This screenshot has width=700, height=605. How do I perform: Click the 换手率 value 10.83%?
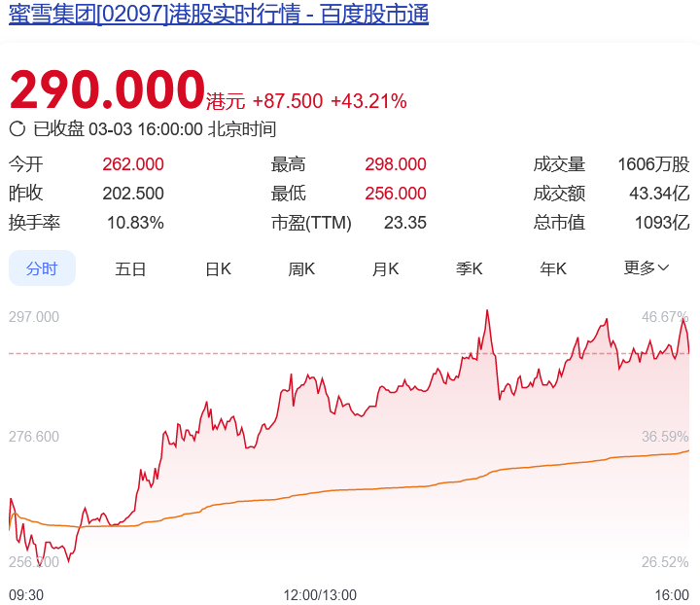click(x=135, y=223)
